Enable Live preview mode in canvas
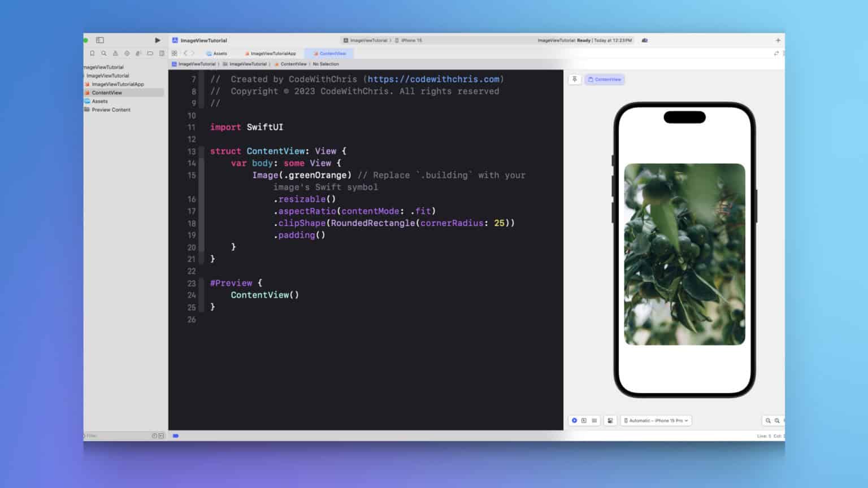Viewport: 868px width, 488px height. (x=574, y=421)
